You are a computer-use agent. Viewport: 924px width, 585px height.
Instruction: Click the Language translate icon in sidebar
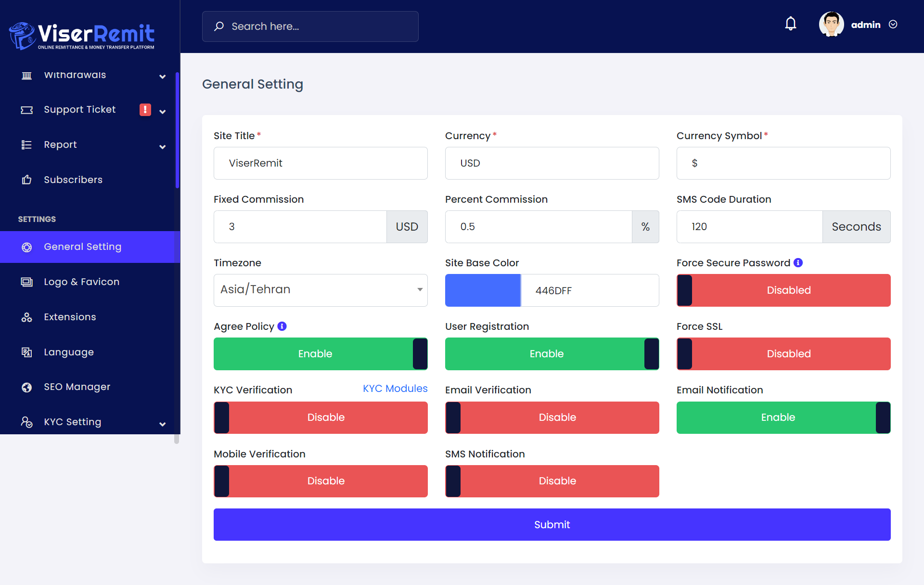pos(27,352)
